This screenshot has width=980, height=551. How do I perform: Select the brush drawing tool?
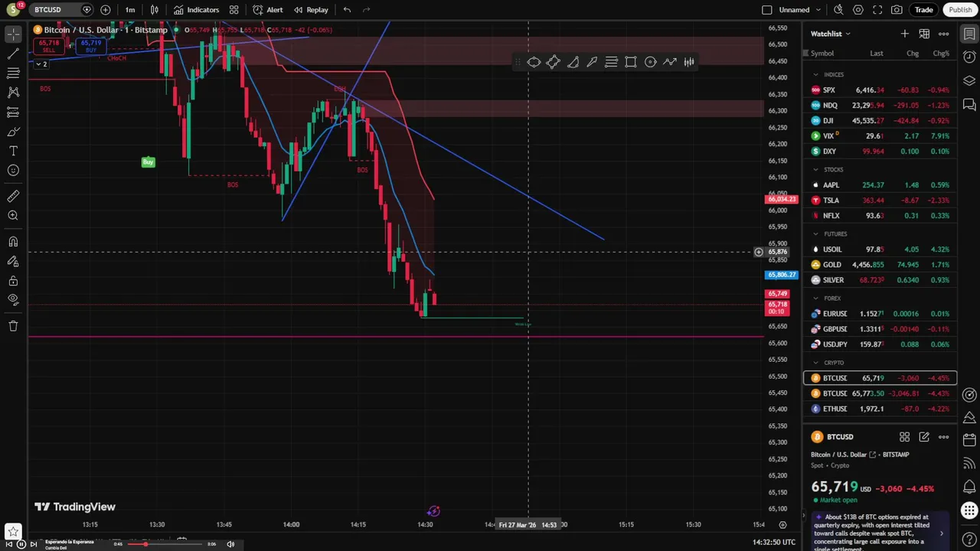click(13, 132)
